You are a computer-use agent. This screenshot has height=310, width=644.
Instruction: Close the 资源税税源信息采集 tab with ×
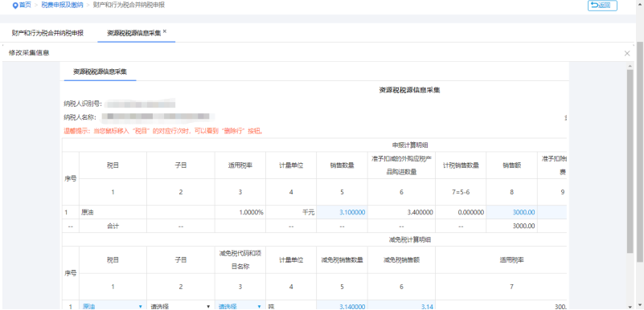click(165, 31)
